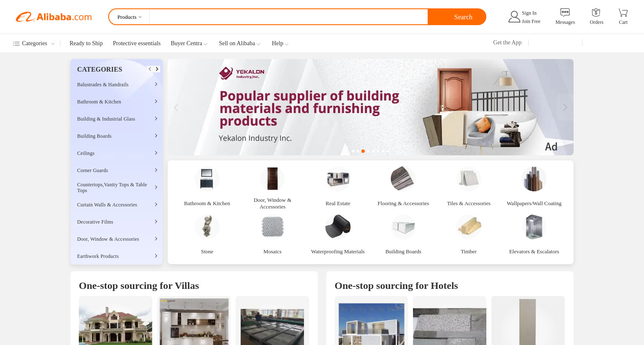644x345 pixels.
Task: Click the Sign In user icon
Action: pyautogui.click(x=514, y=17)
